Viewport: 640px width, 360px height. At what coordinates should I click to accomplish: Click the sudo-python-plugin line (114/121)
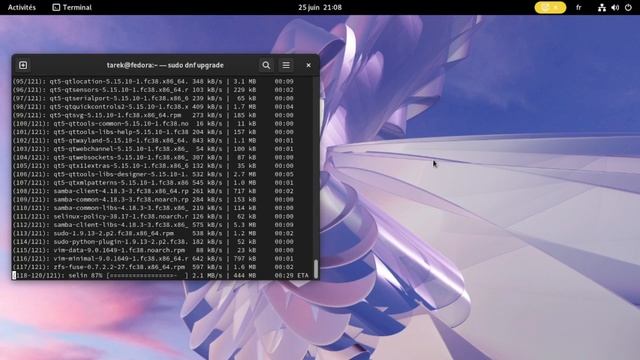[x=153, y=242]
